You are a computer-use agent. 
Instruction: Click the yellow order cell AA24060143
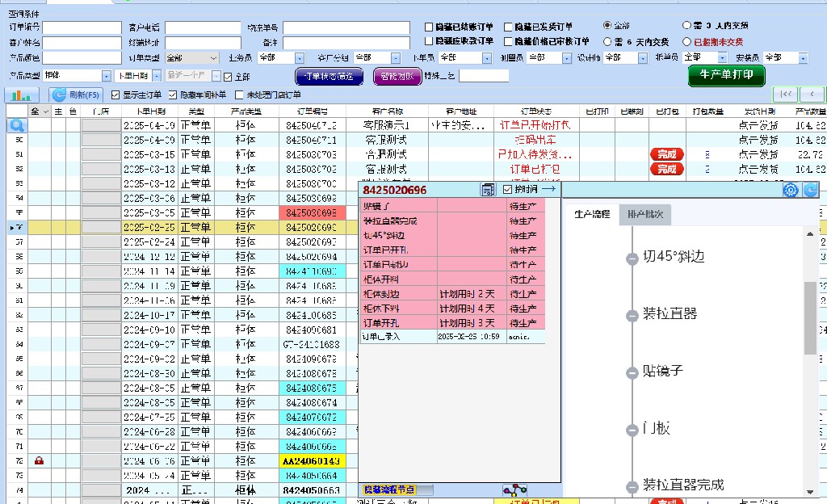coord(313,460)
